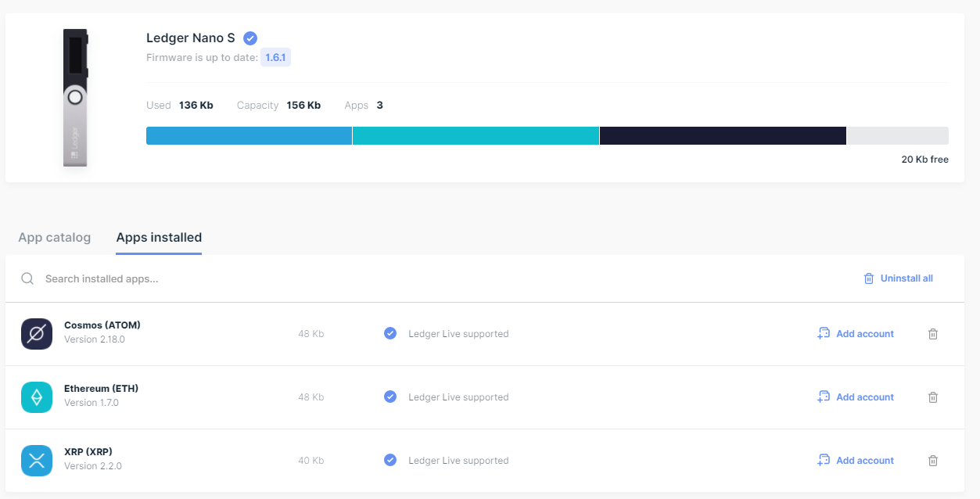Click the search magnifier icon

coord(27,278)
